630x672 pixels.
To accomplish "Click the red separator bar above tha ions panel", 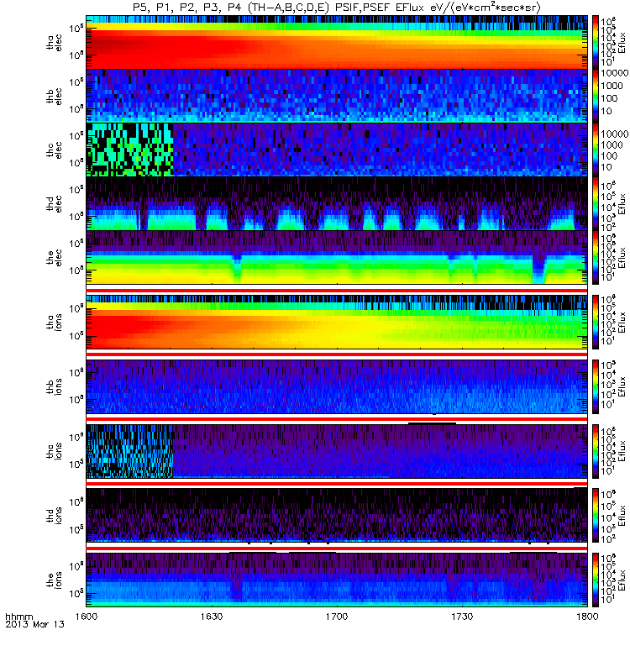I will tap(337, 291).
